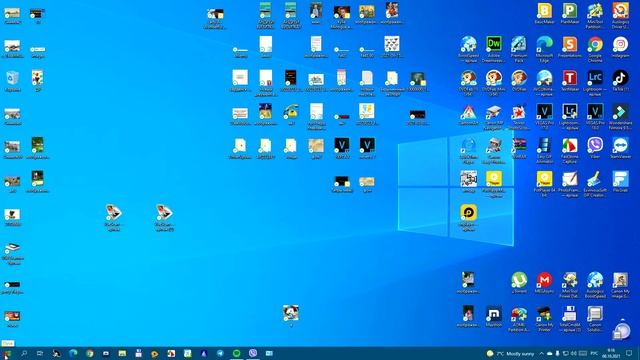Open Telegram from the taskbar

(220, 353)
